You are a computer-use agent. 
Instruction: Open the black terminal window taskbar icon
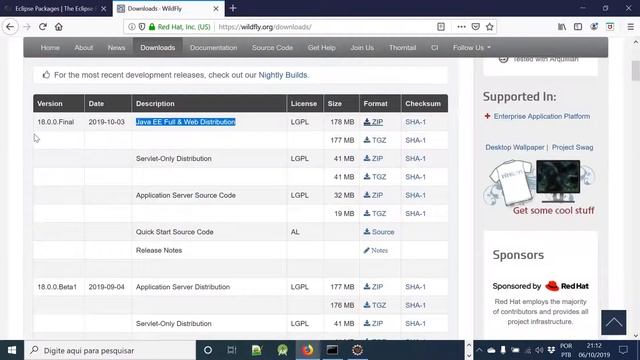pos(332,350)
